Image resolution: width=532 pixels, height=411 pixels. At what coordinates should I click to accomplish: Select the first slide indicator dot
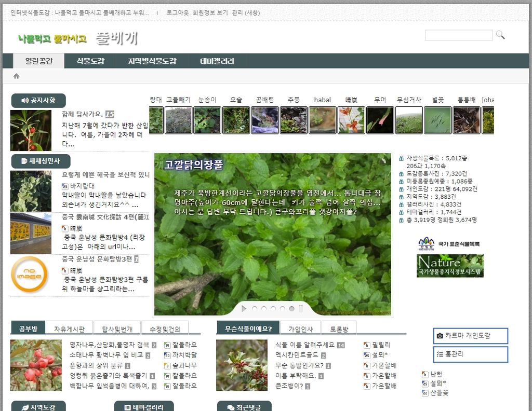[255, 309]
